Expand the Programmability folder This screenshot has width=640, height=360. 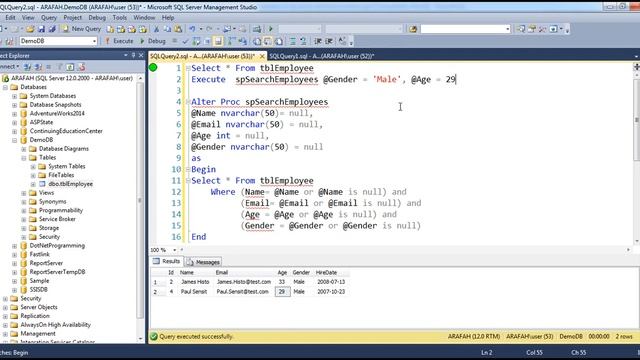pyautogui.click(x=24, y=211)
